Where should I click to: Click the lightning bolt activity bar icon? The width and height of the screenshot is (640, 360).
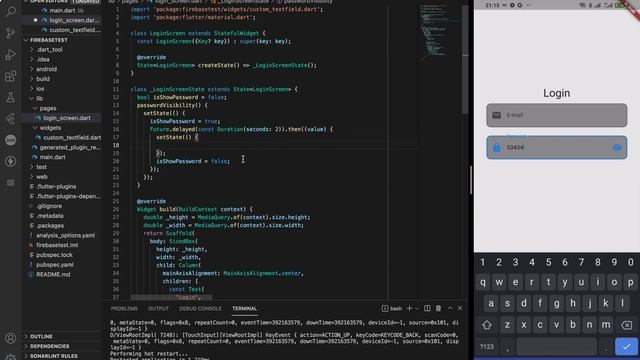(11, 161)
